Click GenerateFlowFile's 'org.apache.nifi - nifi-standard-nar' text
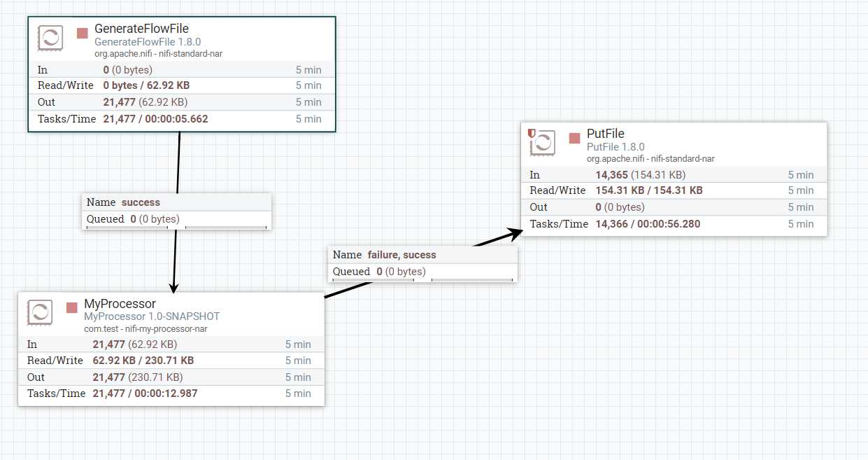This screenshot has width=868, height=460. click(158, 54)
